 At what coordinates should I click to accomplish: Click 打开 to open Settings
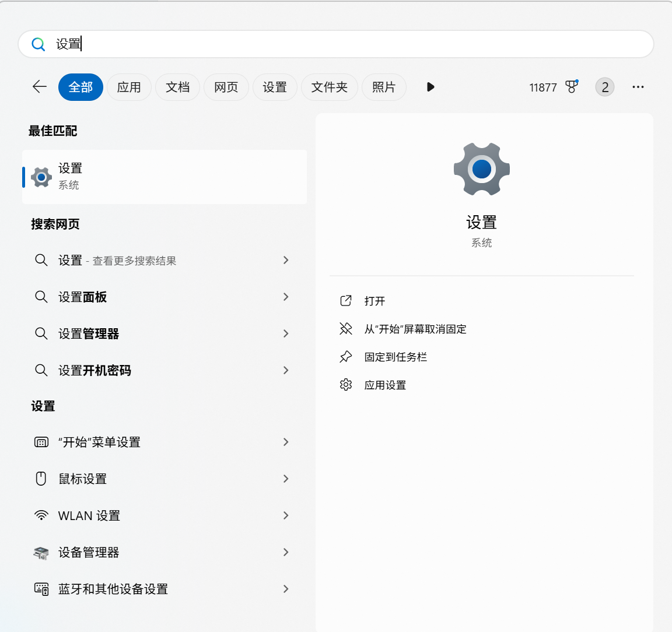coord(374,301)
